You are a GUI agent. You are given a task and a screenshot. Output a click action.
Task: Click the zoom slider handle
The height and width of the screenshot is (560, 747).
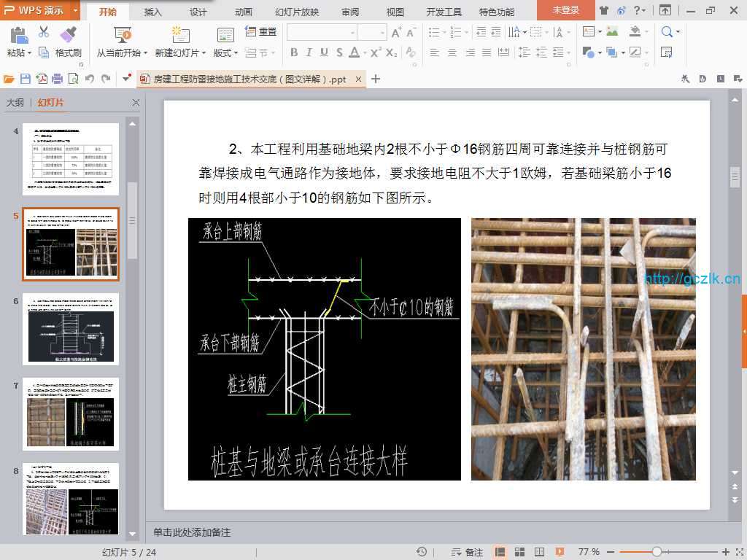[657, 552]
